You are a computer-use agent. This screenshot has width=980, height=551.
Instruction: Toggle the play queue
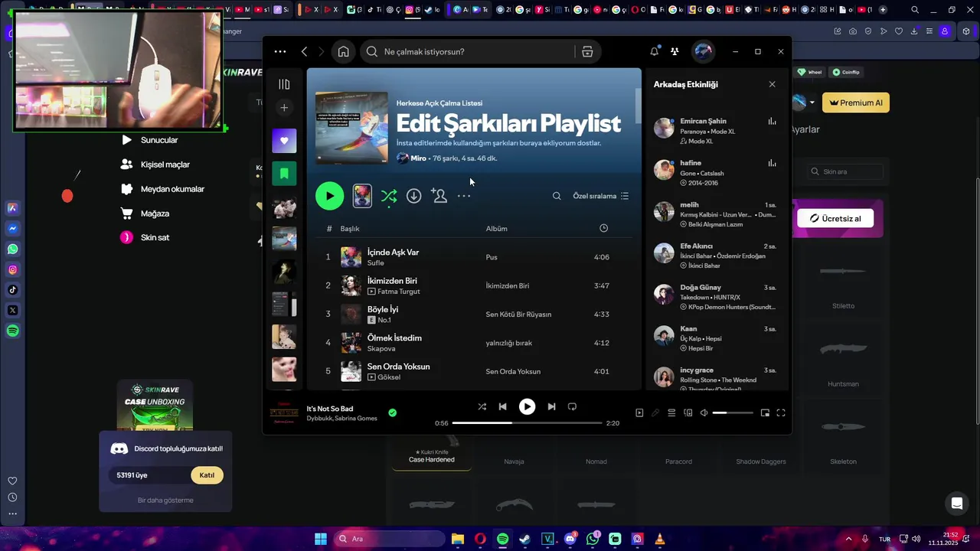pyautogui.click(x=671, y=413)
